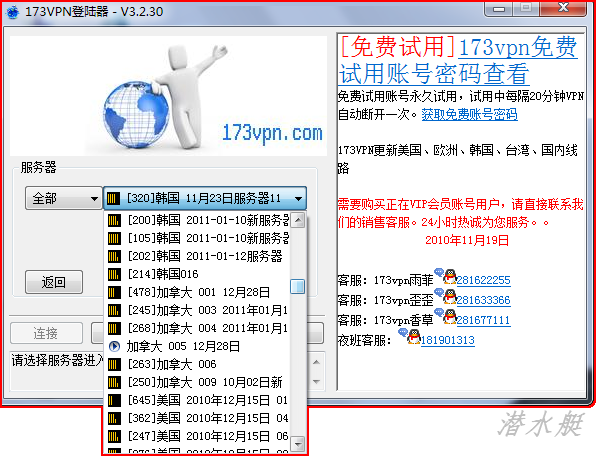Open 173vpn免费试用账号密码查看 headline link
The height and width of the screenshot is (456, 596).
458,60
